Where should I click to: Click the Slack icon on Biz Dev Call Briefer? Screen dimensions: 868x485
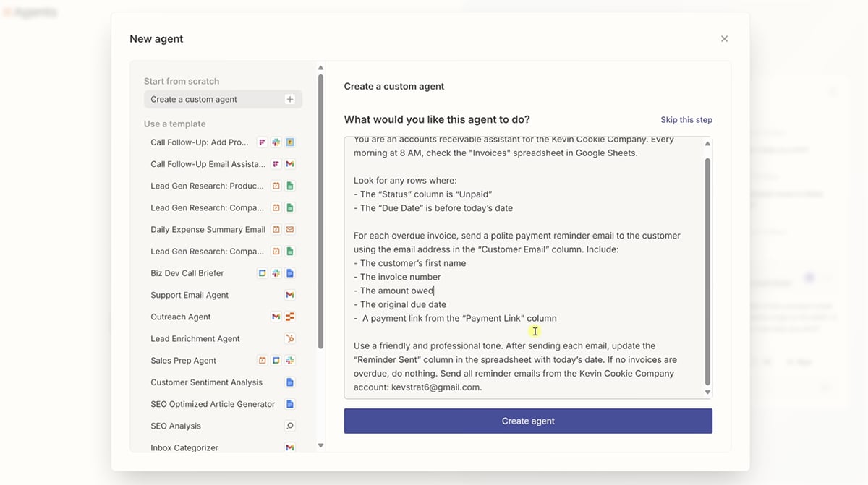pyautogui.click(x=276, y=272)
